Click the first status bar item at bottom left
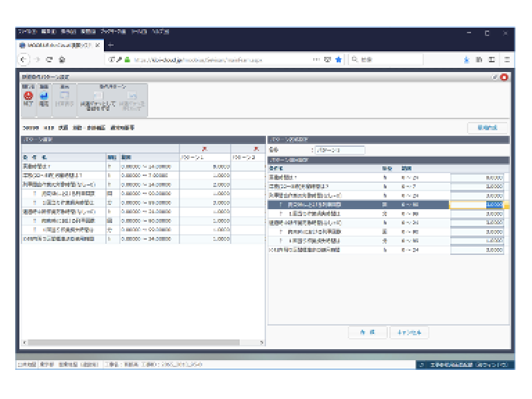Viewport: 532px width, 399px height. 27,365
